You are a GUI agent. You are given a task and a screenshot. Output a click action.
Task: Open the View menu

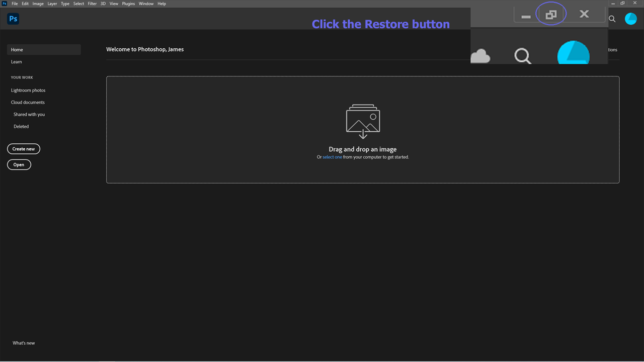[x=114, y=4]
